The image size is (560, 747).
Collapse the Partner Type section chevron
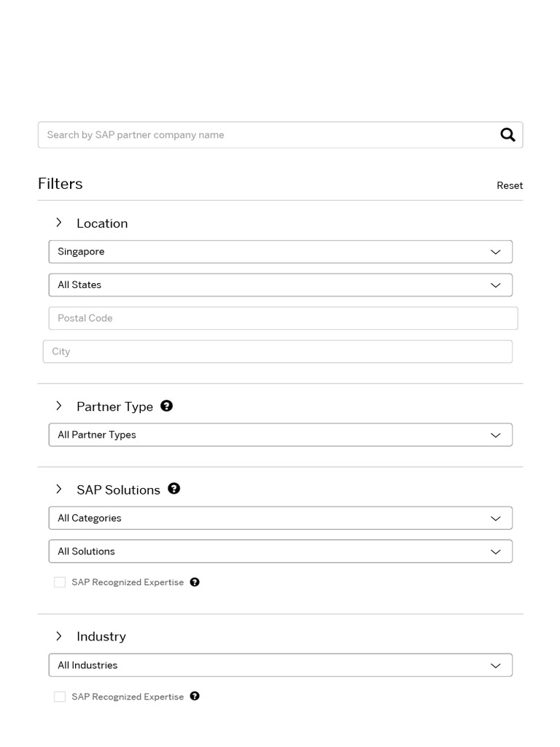(x=59, y=406)
